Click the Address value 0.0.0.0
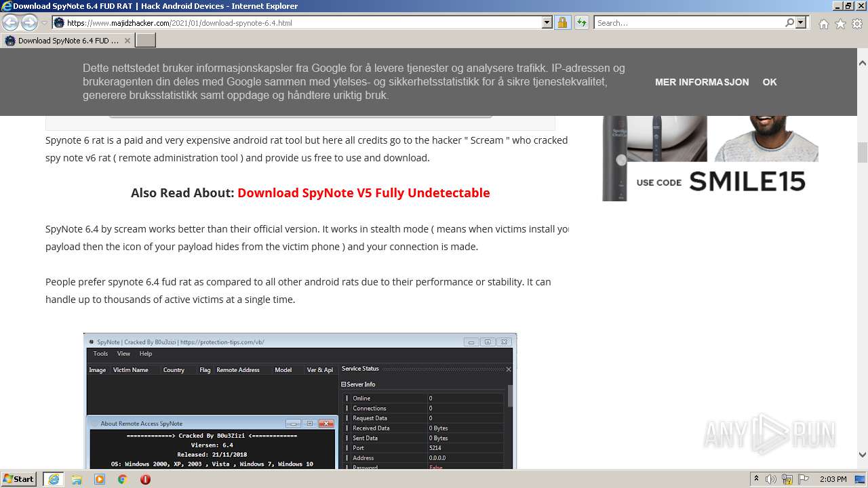Screen dimensions: 868x488 [x=437, y=458]
